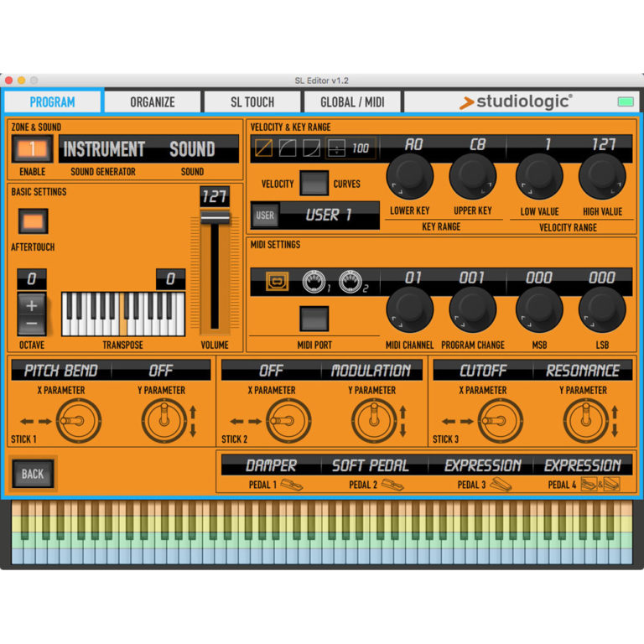Toggle the Aftertouch switch

click(33, 221)
